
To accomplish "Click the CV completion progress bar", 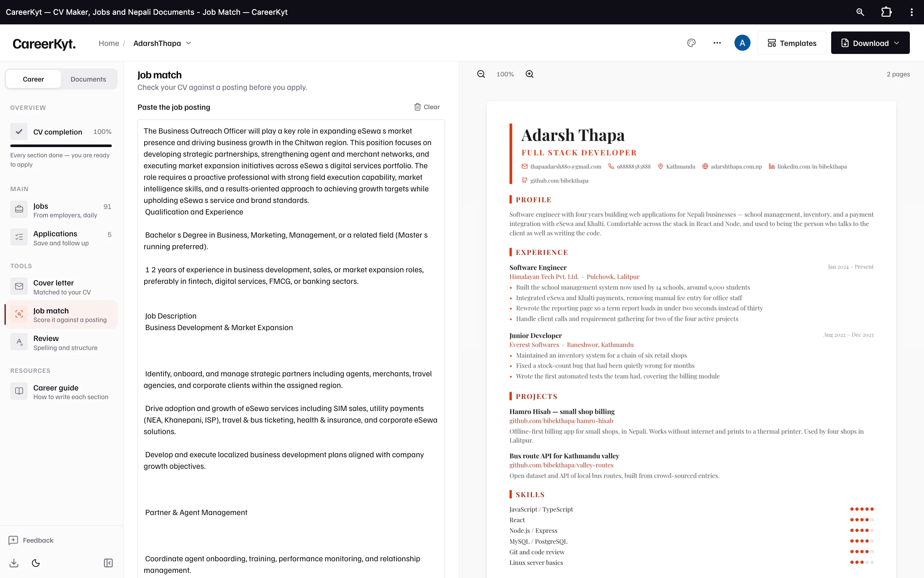I will click(x=61, y=146).
